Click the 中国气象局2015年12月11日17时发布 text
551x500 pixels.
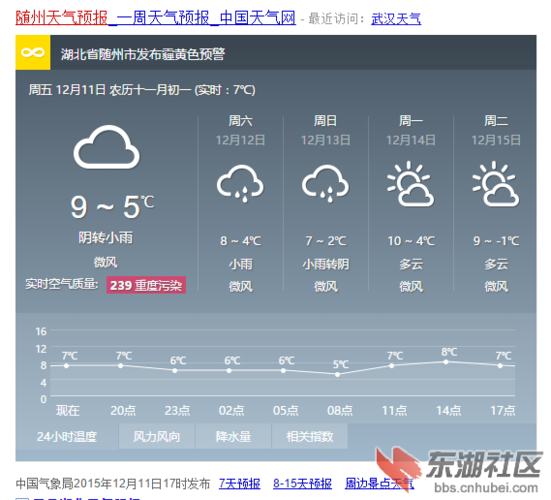pyautogui.click(x=113, y=483)
